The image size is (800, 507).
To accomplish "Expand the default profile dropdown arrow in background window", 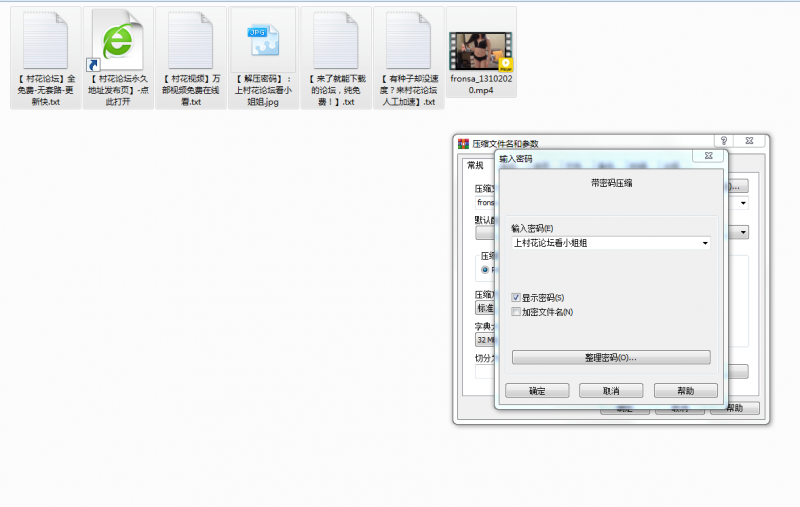I will [743, 233].
